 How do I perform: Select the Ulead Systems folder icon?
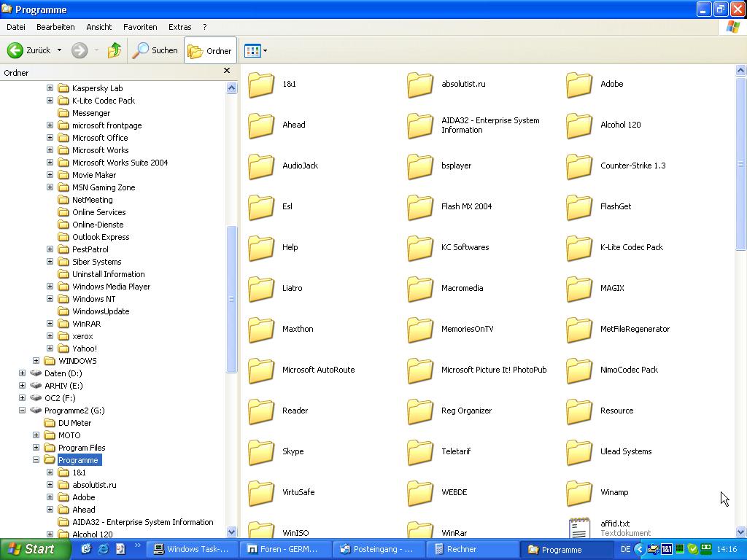tap(579, 452)
